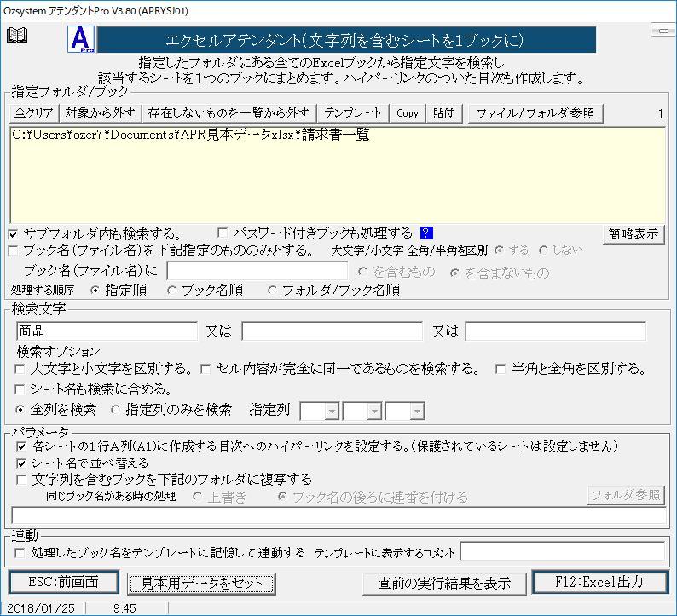
Task: Select フォルダ/ブック名順 radio button
Action: coord(272,291)
